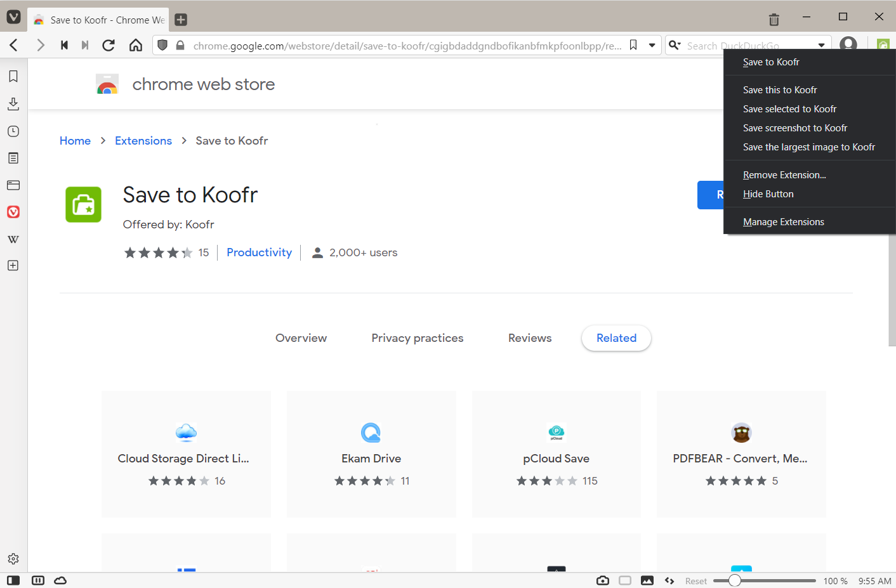Toggle tab tiling in the status bar

point(38,580)
